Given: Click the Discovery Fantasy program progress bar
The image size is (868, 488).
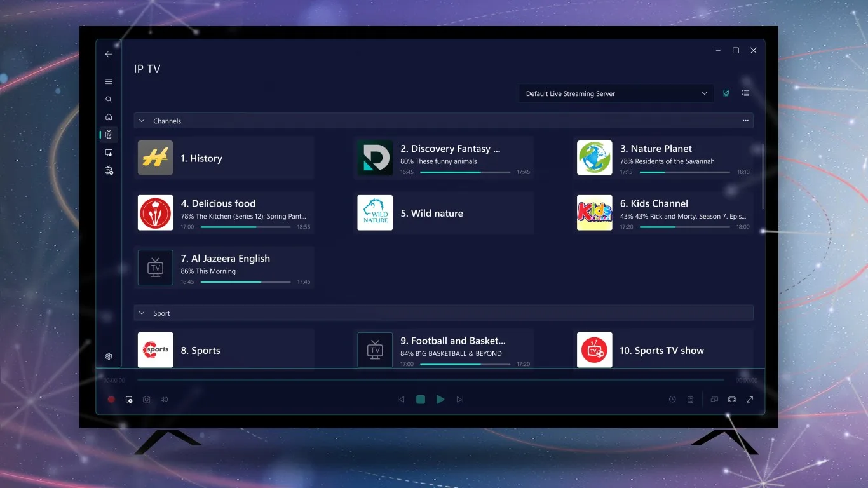Looking at the screenshot, I should (x=465, y=172).
